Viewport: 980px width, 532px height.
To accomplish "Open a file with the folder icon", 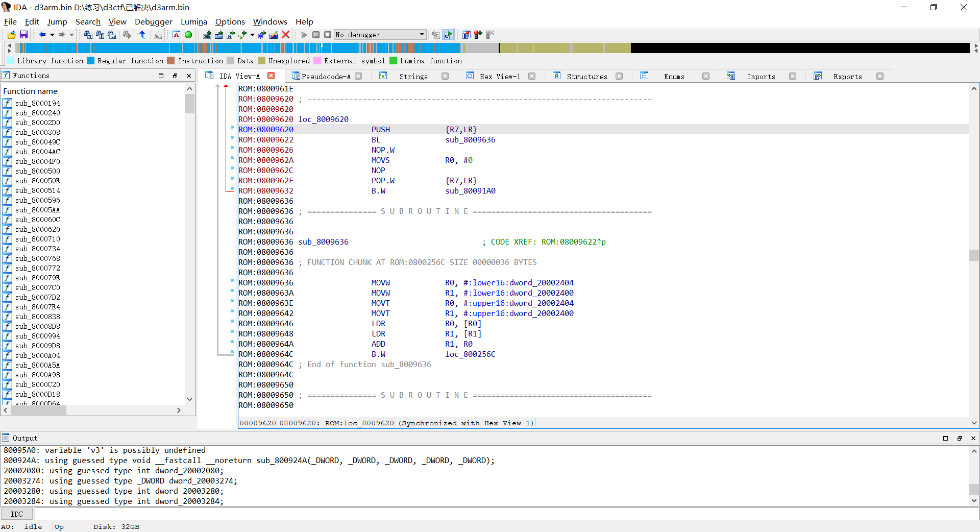I will 11,35.
